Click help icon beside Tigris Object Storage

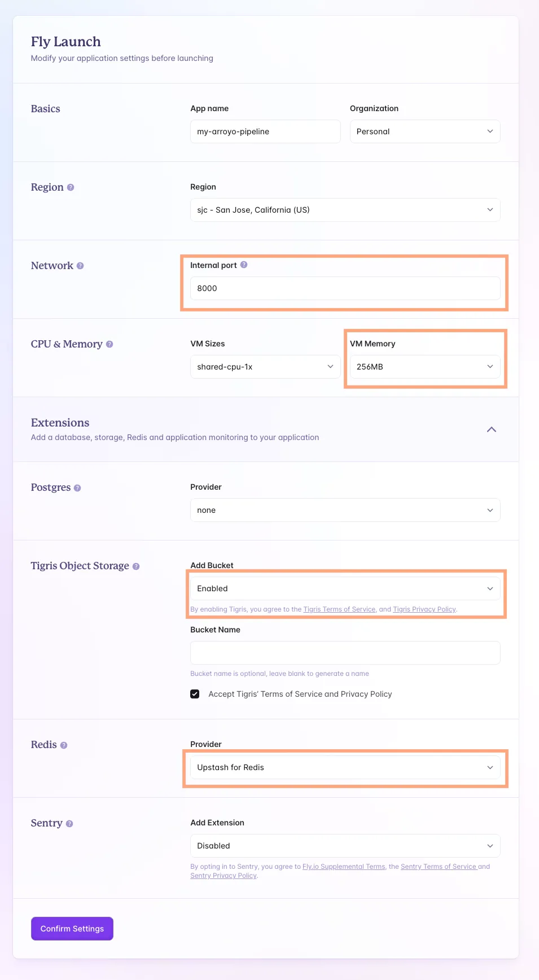coord(136,566)
